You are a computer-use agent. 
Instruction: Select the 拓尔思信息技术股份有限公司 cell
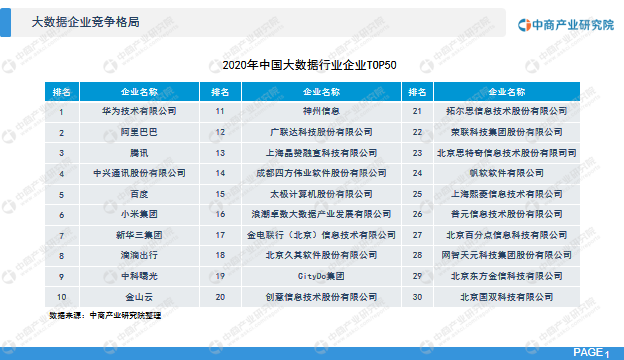click(507, 112)
